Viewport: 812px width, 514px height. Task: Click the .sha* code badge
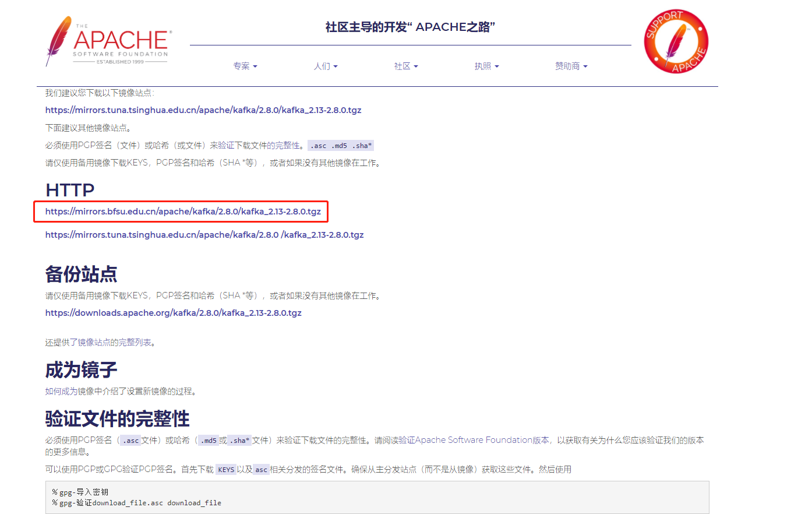point(238,440)
